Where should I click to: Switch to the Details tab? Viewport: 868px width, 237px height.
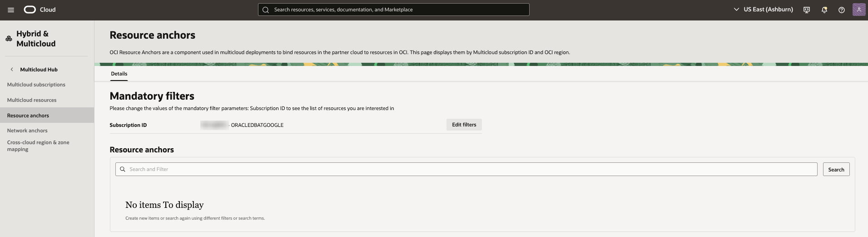(x=119, y=74)
